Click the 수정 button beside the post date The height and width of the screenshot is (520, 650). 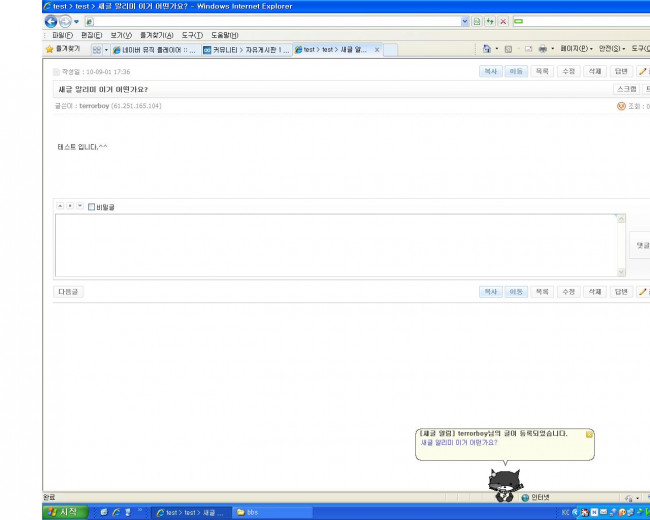pyautogui.click(x=568, y=71)
